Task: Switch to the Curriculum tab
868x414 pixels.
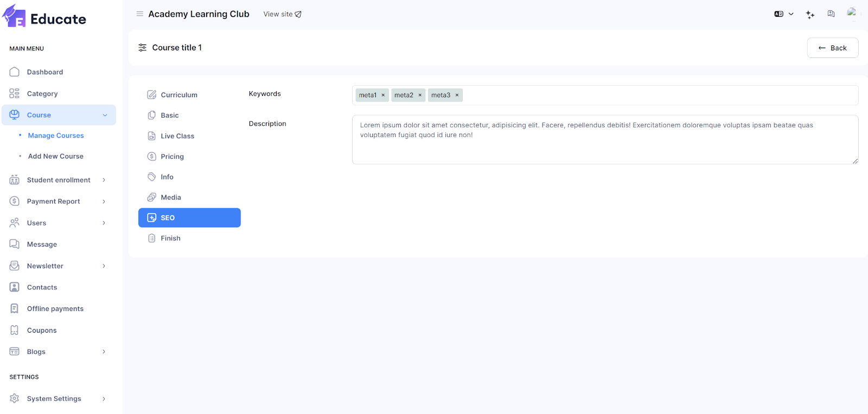Action: point(179,95)
